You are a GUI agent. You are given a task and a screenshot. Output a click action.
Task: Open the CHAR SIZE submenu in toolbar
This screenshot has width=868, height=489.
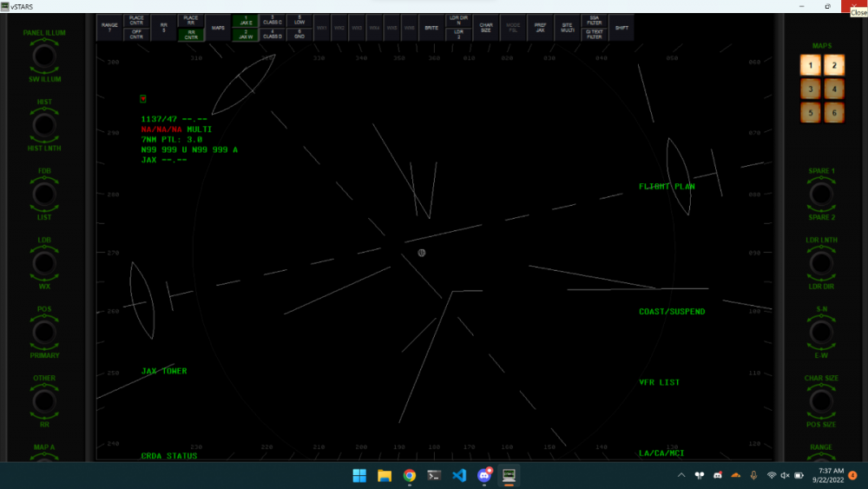click(485, 27)
